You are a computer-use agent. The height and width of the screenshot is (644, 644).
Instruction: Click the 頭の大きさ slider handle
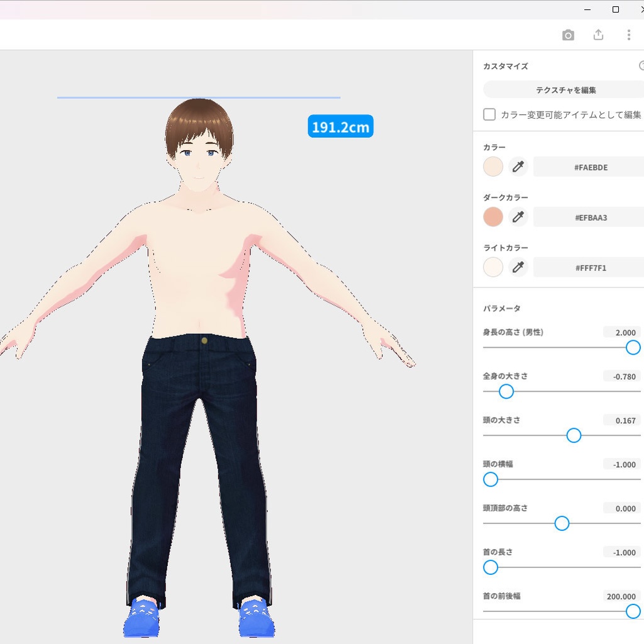coord(574,435)
